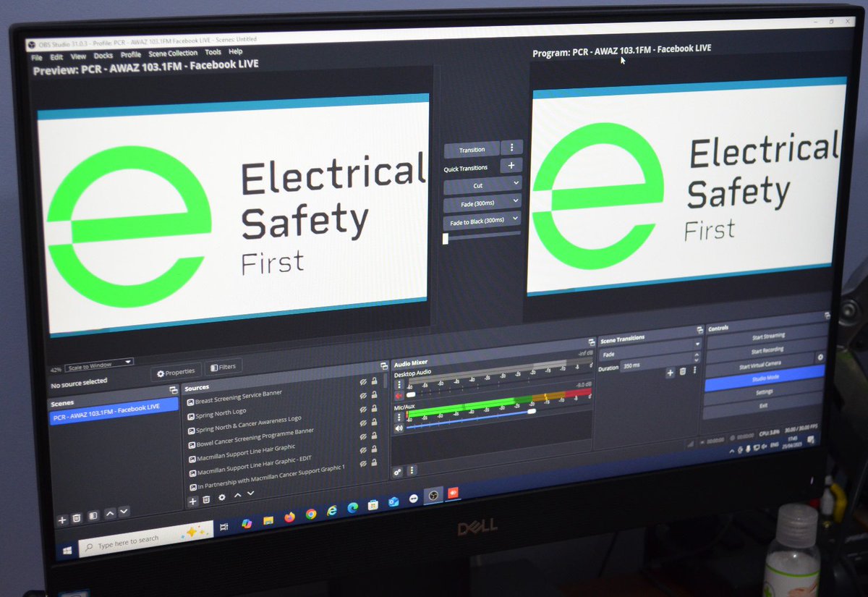This screenshot has width=868, height=597.
Task: Open the Tools menu
Action: point(213,52)
